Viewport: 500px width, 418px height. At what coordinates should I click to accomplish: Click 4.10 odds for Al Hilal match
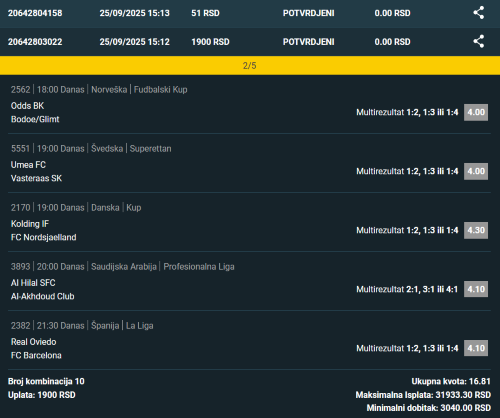476,289
